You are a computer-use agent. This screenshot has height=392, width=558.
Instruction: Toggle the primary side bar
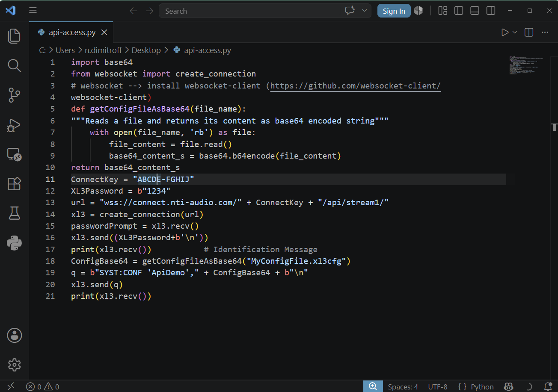(x=459, y=11)
